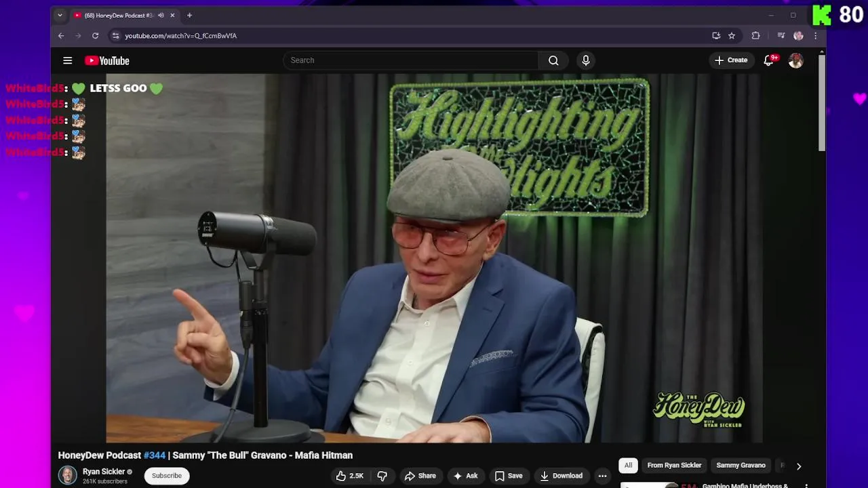Go back using browser back arrow
Screen dimensions: 868x488
point(61,36)
